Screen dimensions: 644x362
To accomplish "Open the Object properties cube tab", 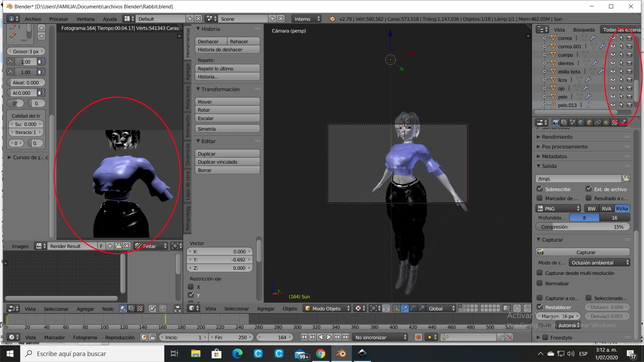I will 589,122.
